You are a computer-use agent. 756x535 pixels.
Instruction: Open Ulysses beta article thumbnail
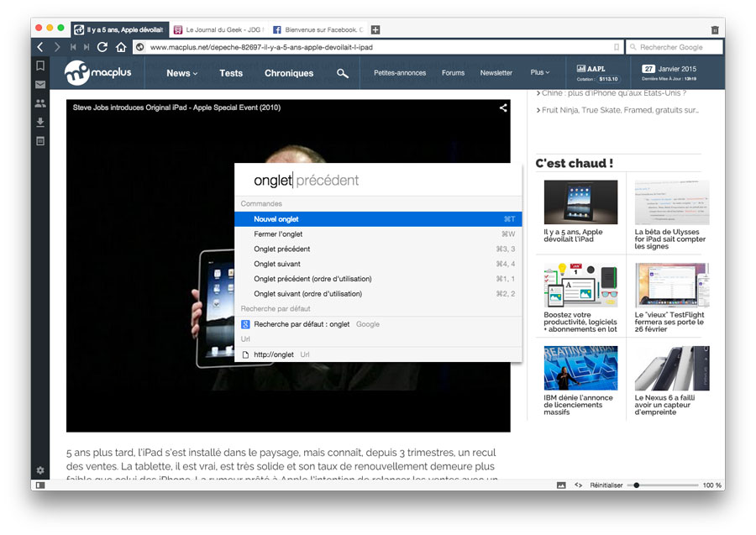(x=672, y=202)
